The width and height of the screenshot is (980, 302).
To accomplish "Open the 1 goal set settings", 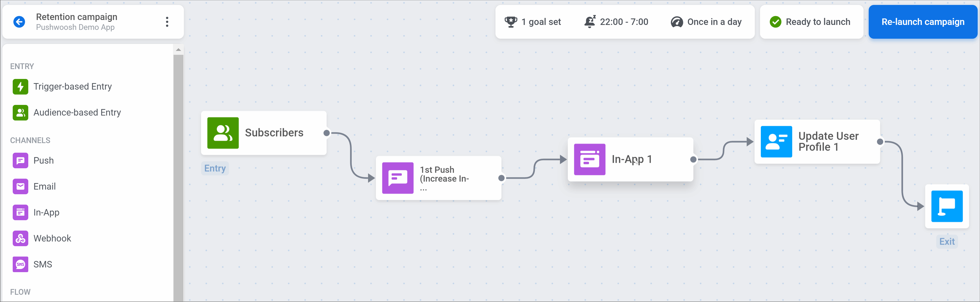I will [x=533, y=22].
